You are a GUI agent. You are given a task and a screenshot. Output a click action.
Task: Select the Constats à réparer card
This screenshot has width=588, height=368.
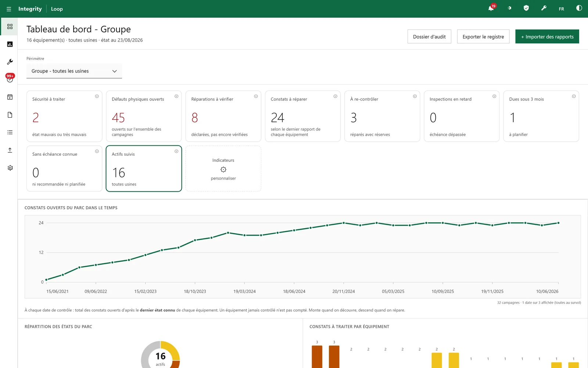point(303,116)
